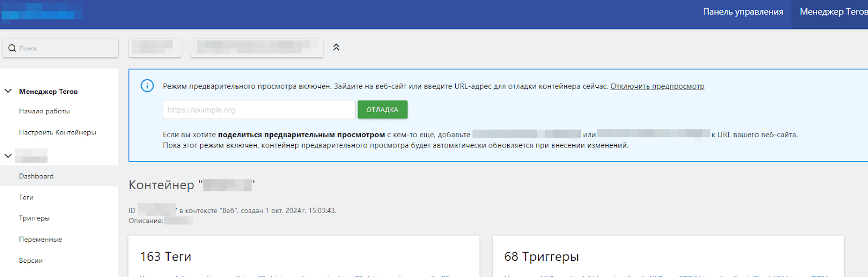Image resolution: width=868 pixels, height=277 pixels.
Task: Click the blurred logo in top-left corner
Action: pyautogui.click(x=41, y=12)
